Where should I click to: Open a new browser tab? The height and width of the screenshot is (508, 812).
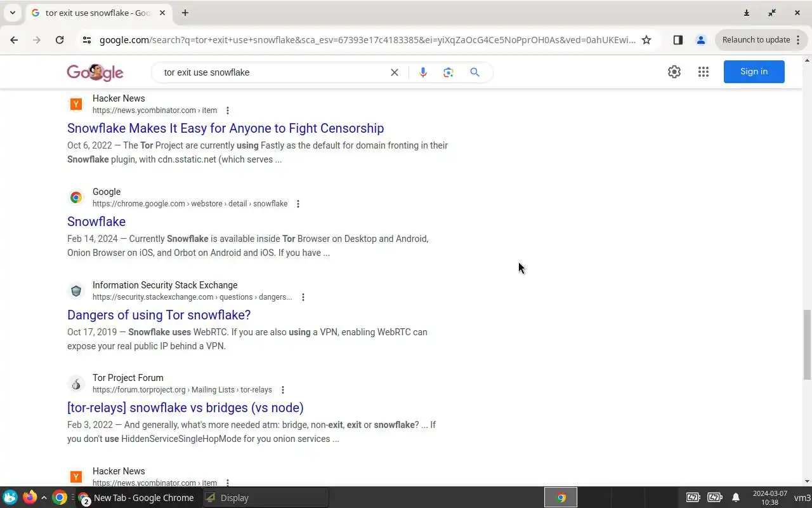(185, 13)
